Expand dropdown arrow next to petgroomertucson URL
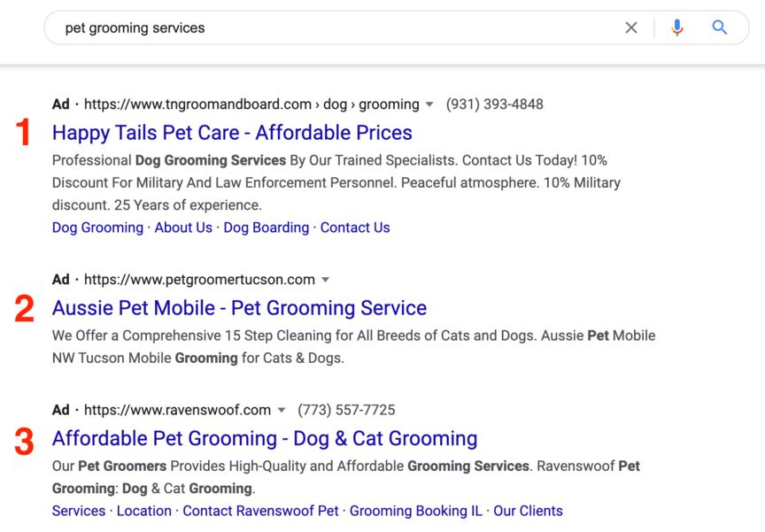Viewport: 765px width, 532px height. (x=325, y=280)
